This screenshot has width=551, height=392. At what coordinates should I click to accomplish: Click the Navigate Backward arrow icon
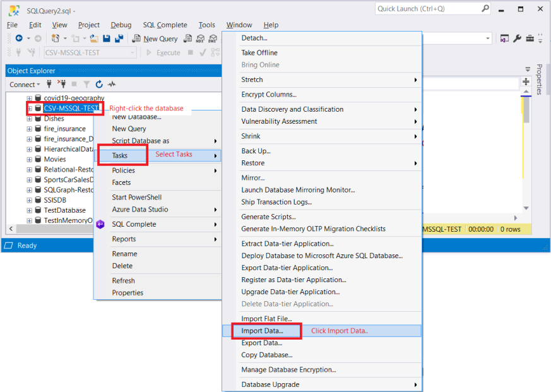(19, 38)
